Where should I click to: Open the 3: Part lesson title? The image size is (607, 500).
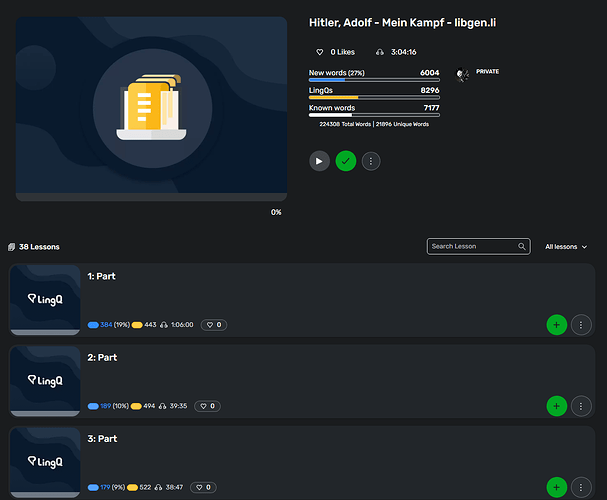[x=102, y=439]
